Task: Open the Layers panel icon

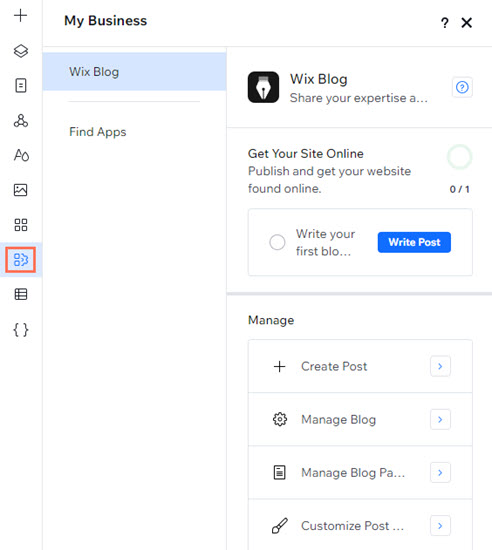Action: point(21,51)
